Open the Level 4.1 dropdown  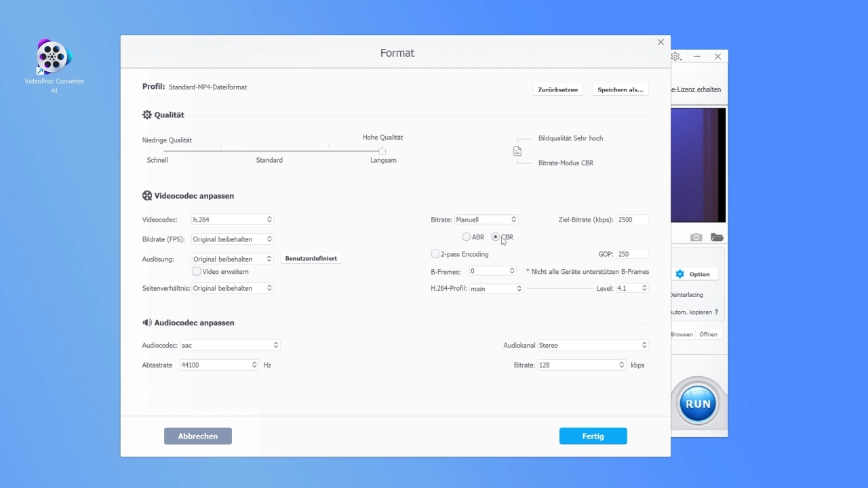point(632,288)
